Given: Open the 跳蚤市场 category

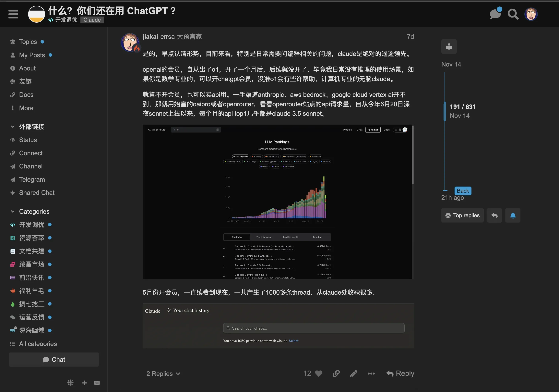Looking at the screenshot, I should click(32, 264).
